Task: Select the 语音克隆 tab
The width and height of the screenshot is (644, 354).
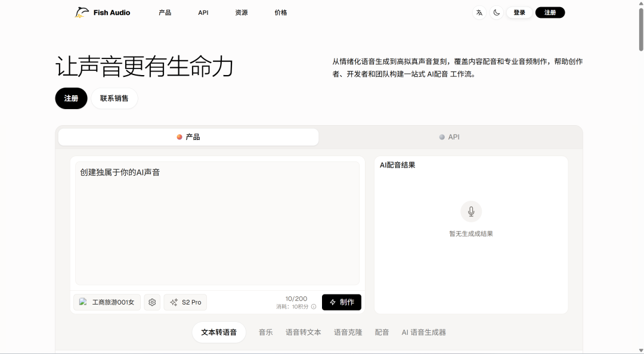Action: click(348, 332)
